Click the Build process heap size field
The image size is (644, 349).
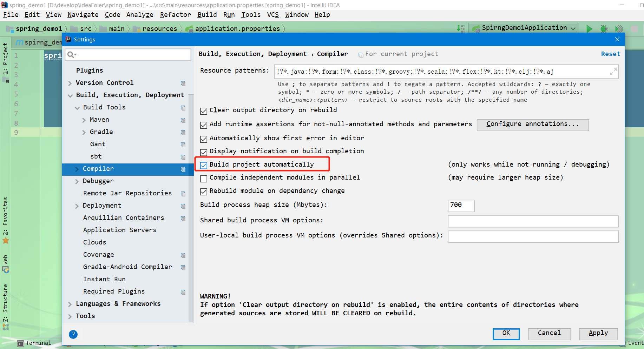(461, 206)
